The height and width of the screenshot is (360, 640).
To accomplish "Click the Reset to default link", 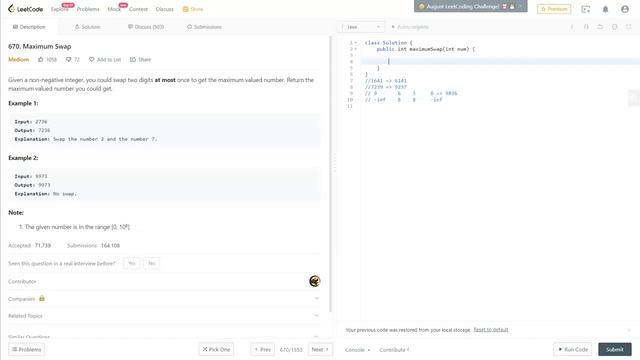I will tap(491, 330).
